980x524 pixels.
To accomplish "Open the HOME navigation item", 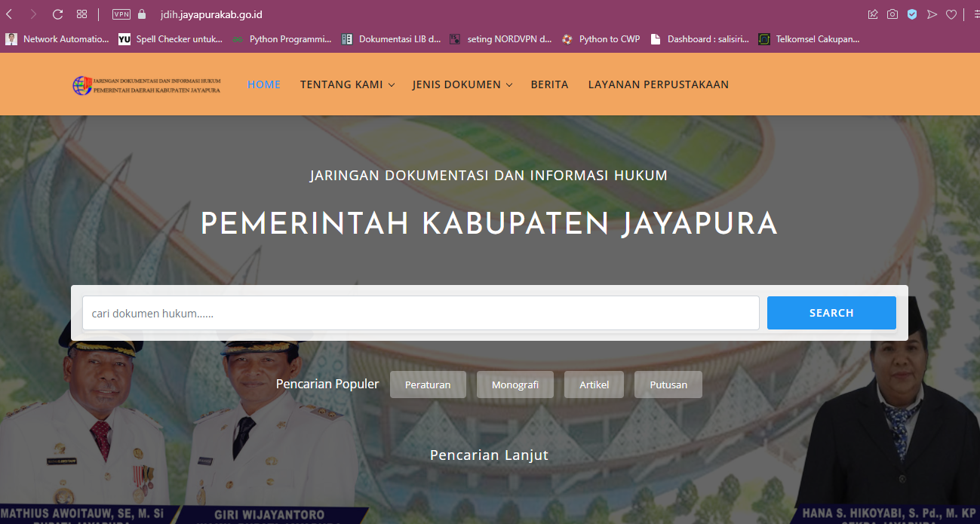I will click(x=264, y=84).
